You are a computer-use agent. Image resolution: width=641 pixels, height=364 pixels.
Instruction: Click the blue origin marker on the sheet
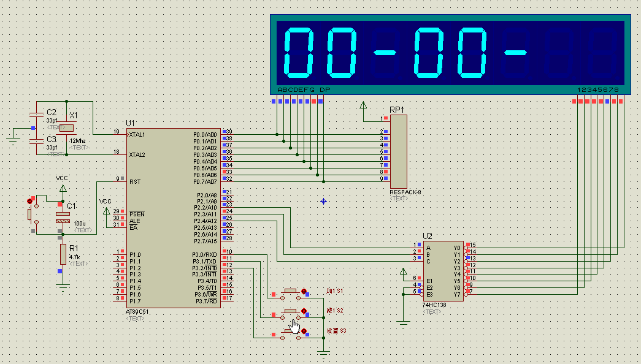click(x=323, y=201)
